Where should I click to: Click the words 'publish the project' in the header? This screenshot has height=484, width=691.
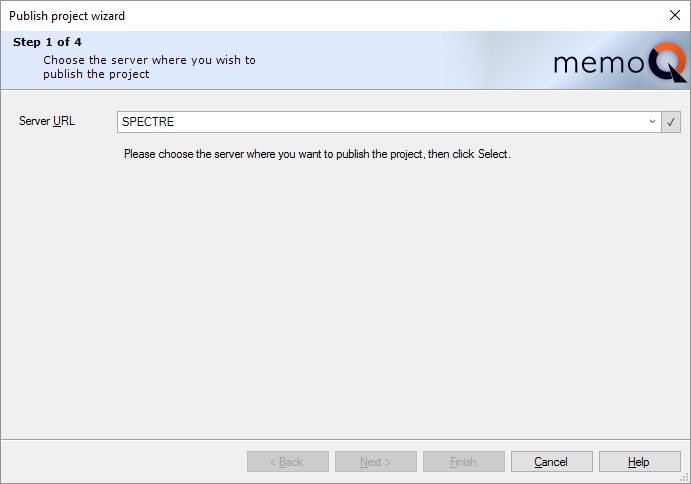point(96,74)
